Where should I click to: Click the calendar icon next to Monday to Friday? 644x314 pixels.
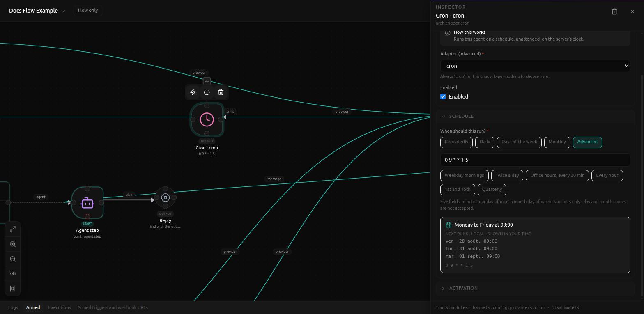448,225
